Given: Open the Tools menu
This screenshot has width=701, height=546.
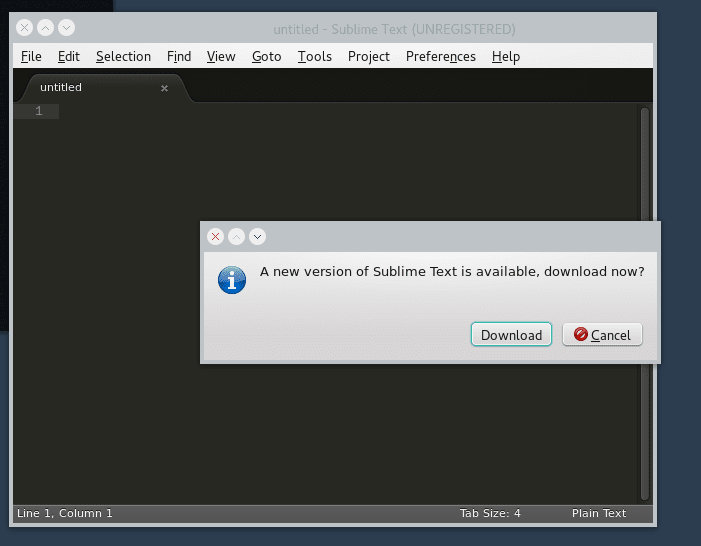Looking at the screenshot, I should pos(315,56).
